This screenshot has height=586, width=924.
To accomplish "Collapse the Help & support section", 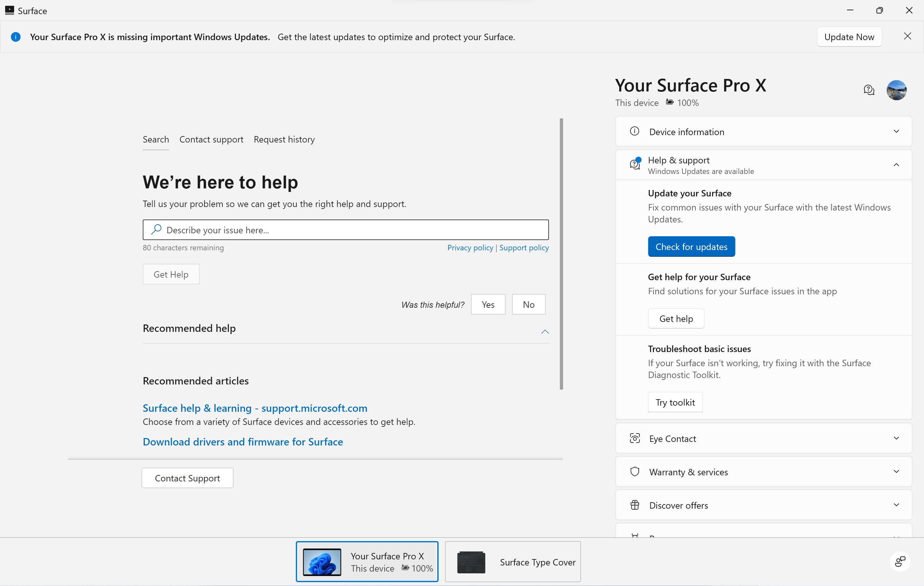I will pos(896,164).
